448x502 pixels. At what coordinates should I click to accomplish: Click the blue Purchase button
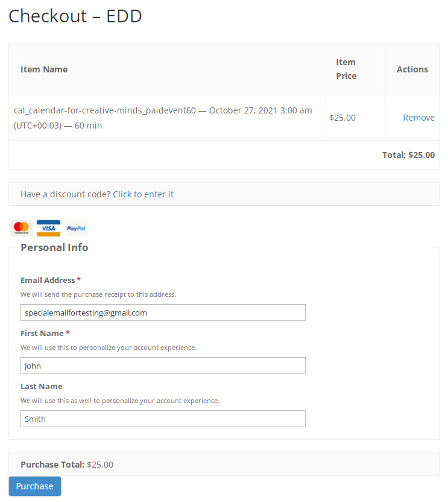click(x=35, y=486)
